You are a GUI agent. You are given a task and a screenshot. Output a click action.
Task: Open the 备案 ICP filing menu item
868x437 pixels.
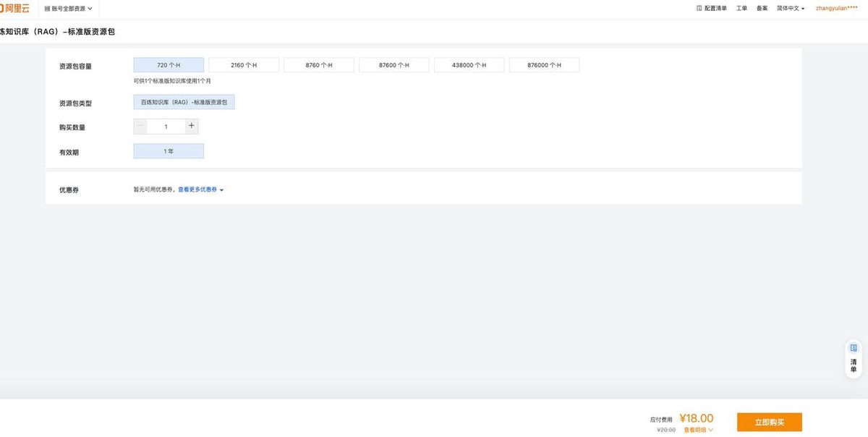(x=762, y=9)
